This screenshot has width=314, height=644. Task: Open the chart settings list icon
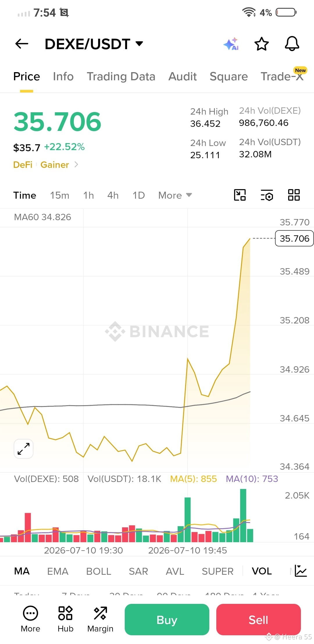coord(267,195)
